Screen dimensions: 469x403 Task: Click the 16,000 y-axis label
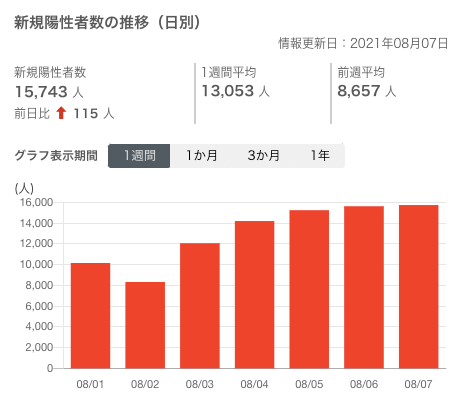(x=36, y=202)
